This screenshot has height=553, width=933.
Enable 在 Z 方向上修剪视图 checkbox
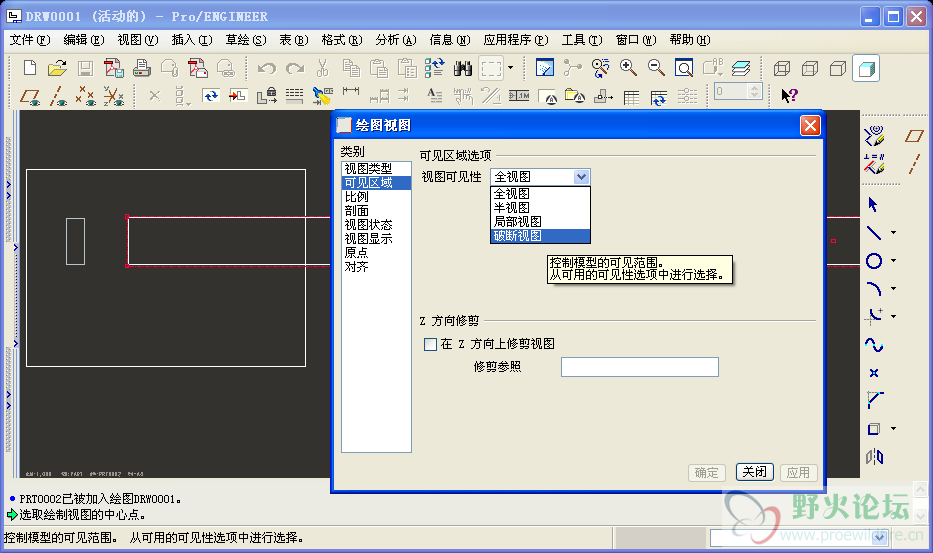[430, 344]
